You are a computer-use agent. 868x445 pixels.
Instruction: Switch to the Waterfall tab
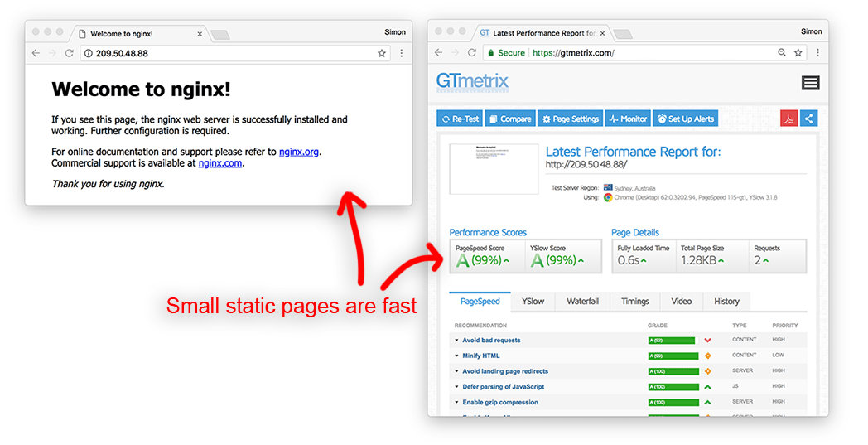[582, 302]
